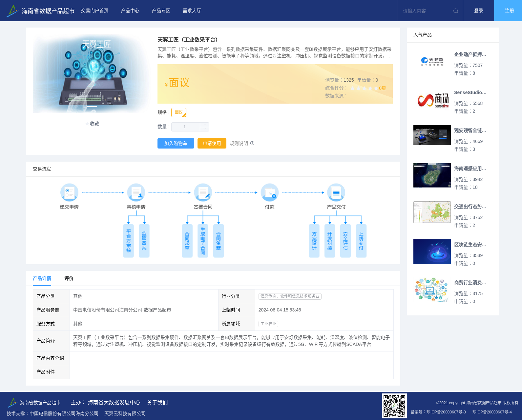Click the star rating icons
Image resolution: width=522 pixels, height=420 pixels.
click(364, 88)
